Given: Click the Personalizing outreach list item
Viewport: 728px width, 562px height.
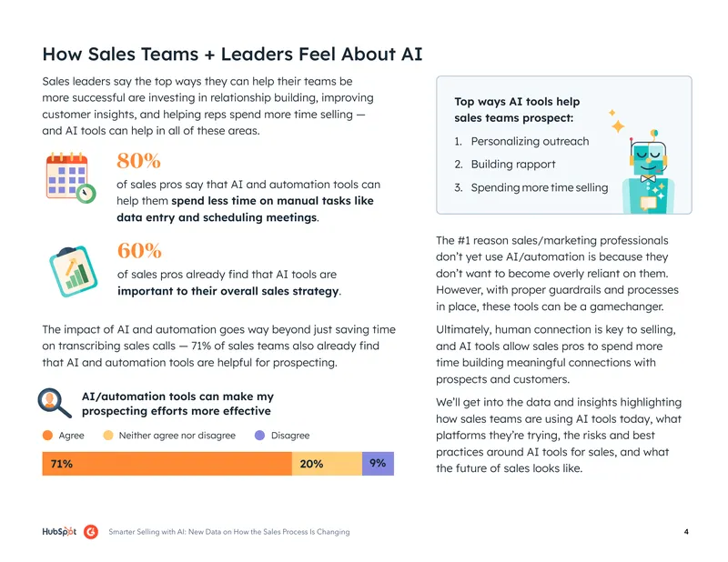Looking at the screenshot, I should tap(530, 141).
